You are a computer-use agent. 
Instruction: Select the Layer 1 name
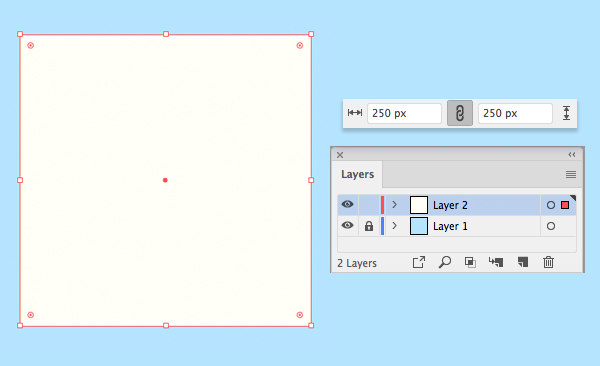(x=450, y=226)
